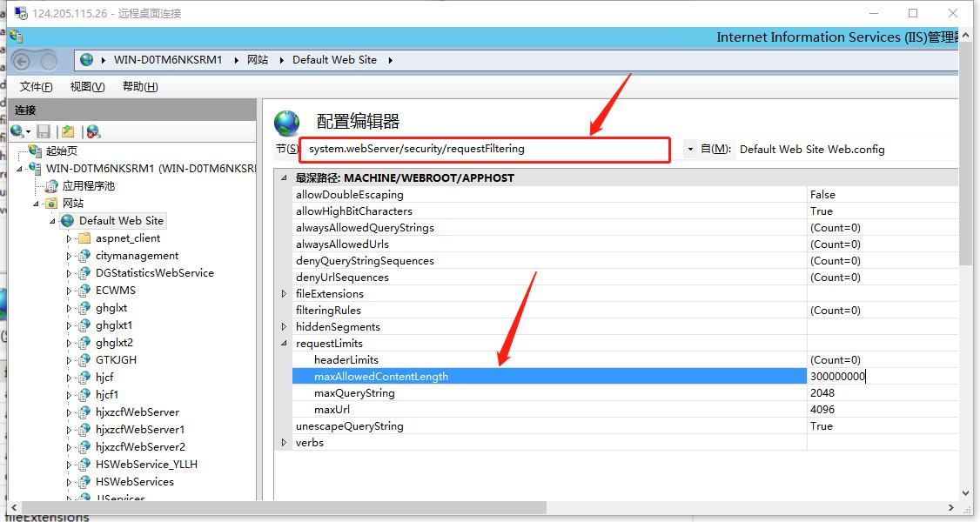This screenshot has width=980, height=522.
Task: Select HSWebServices in the tree
Action: click(x=135, y=482)
